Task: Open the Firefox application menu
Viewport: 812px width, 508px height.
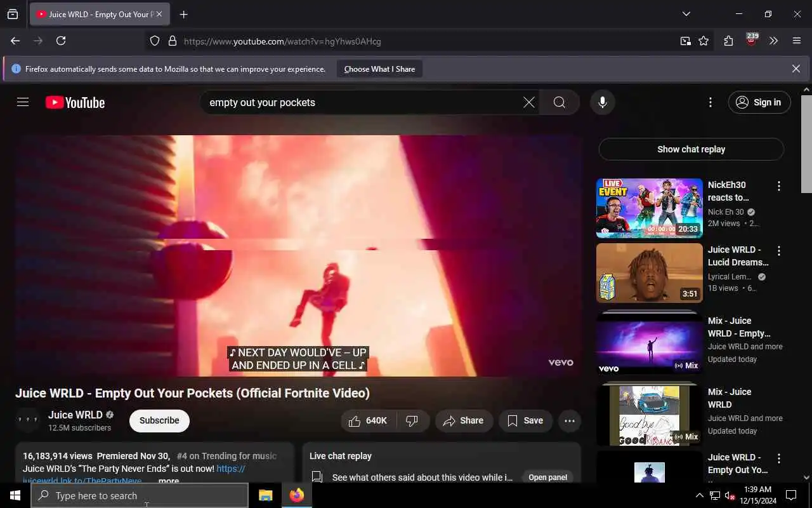Action: point(797,41)
